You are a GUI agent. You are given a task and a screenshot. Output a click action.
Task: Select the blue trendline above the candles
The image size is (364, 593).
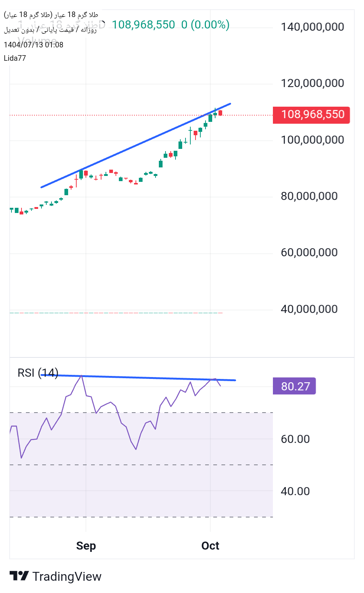pos(136,145)
